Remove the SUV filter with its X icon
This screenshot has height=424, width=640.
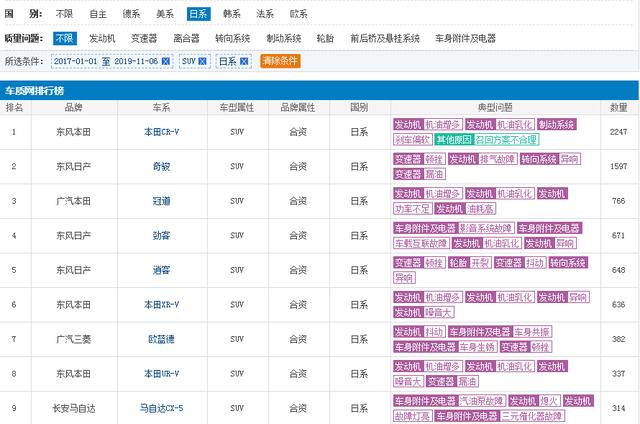click(202, 61)
